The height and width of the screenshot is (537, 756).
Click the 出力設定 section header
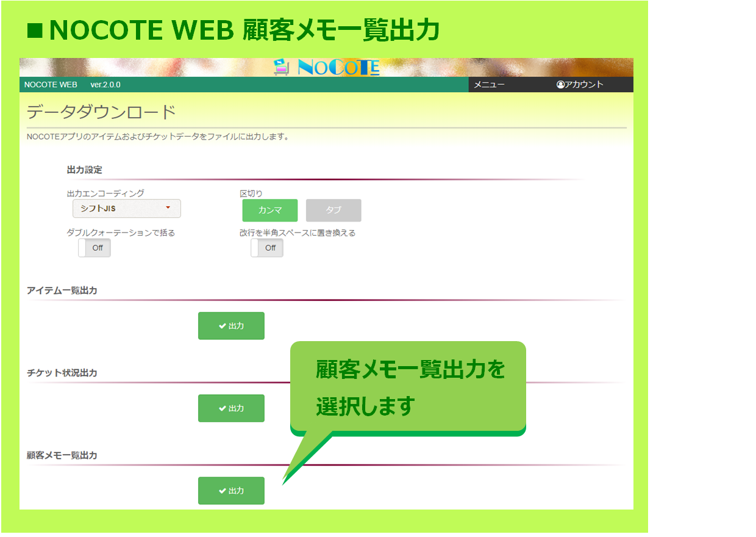84,170
